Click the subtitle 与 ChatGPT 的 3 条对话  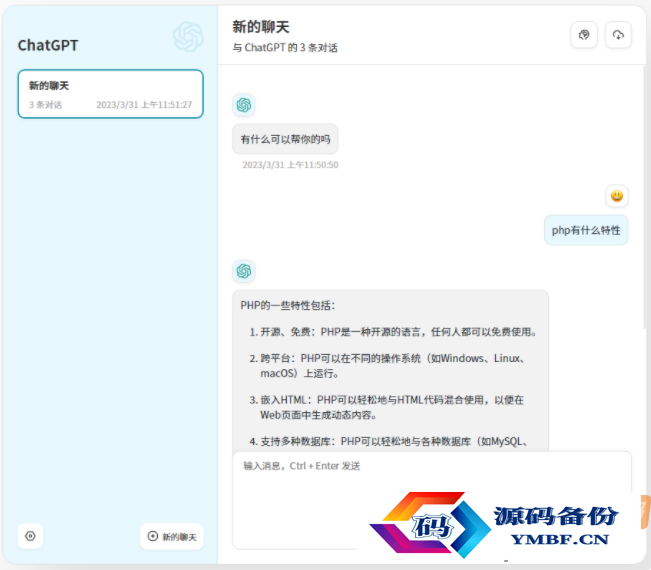tap(285, 48)
